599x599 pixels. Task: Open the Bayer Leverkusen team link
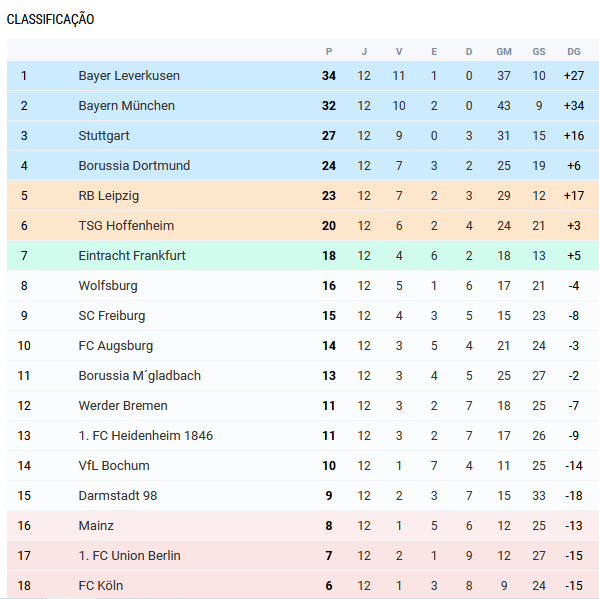[129, 76]
